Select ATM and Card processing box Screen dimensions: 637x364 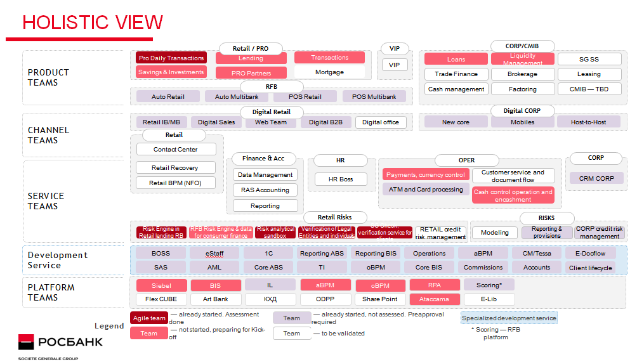coord(426,189)
